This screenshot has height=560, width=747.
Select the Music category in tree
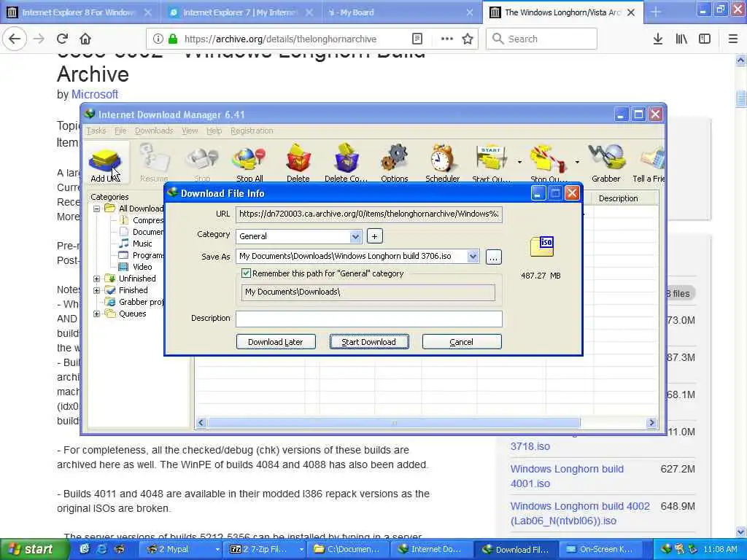tap(142, 244)
